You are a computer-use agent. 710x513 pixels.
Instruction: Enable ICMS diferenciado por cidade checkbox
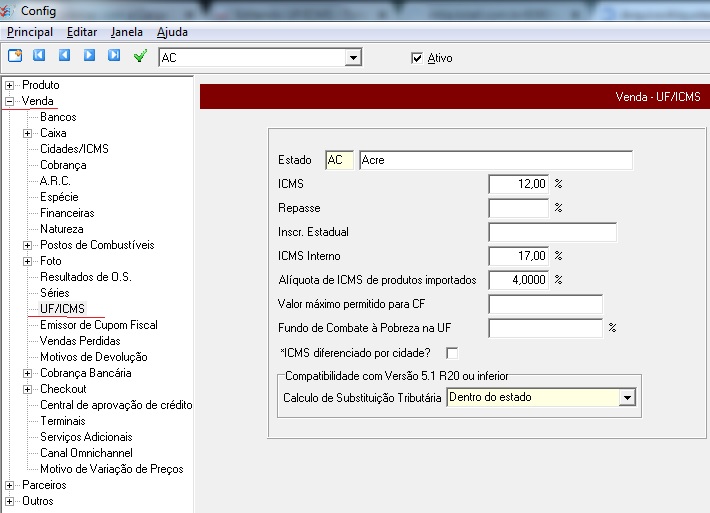click(x=452, y=353)
